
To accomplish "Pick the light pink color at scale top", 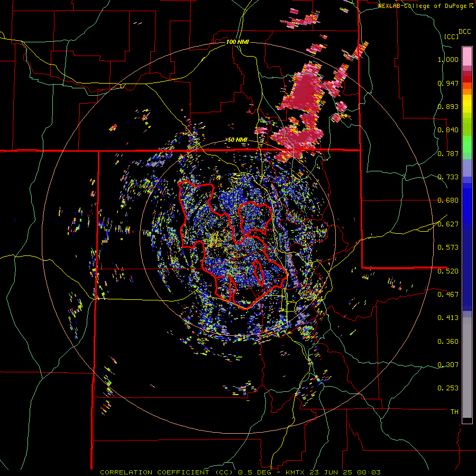I will [x=467, y=57].
